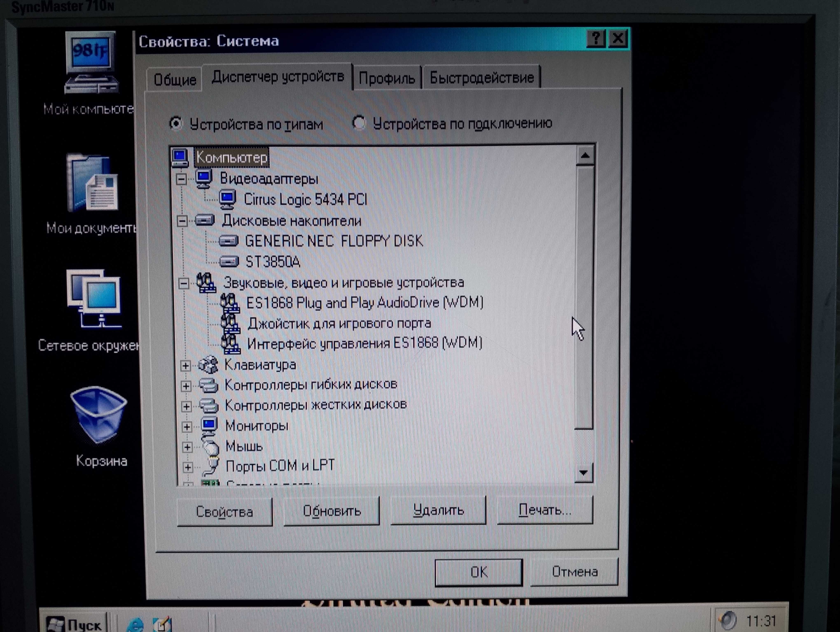The image size is (840, 632).
Task: Click the Удалить button
Action: point(438,510)
